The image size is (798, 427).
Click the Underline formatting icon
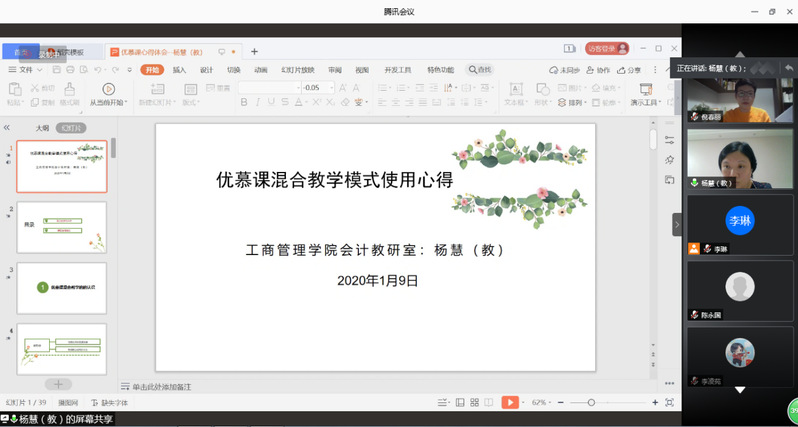[270, 102]
